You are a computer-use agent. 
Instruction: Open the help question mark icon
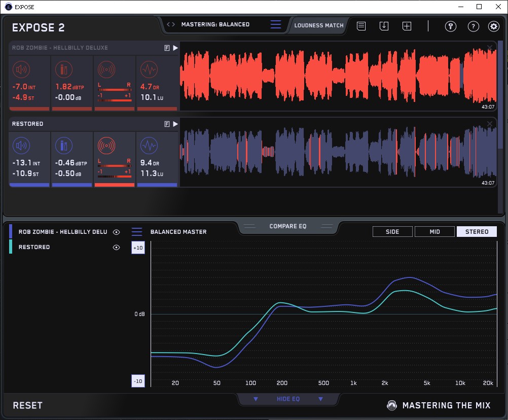(473, 26)
